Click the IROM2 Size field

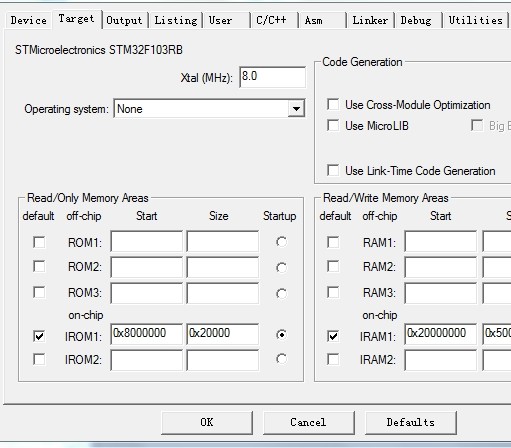222,360
